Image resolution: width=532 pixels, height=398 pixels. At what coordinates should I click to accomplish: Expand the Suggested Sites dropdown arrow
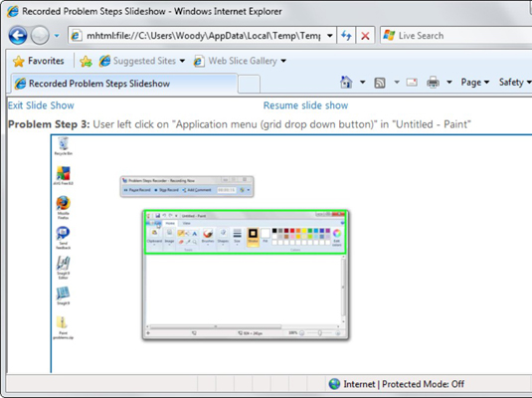182,61
